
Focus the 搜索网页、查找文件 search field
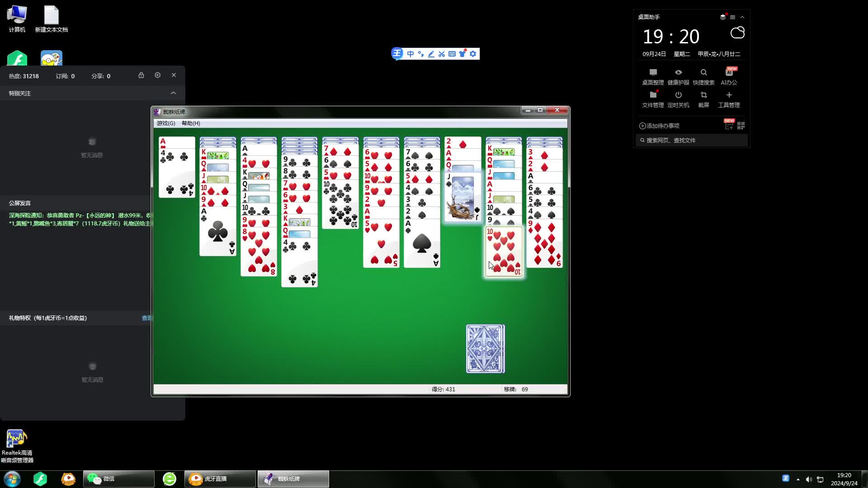click(x=692, y=141)
